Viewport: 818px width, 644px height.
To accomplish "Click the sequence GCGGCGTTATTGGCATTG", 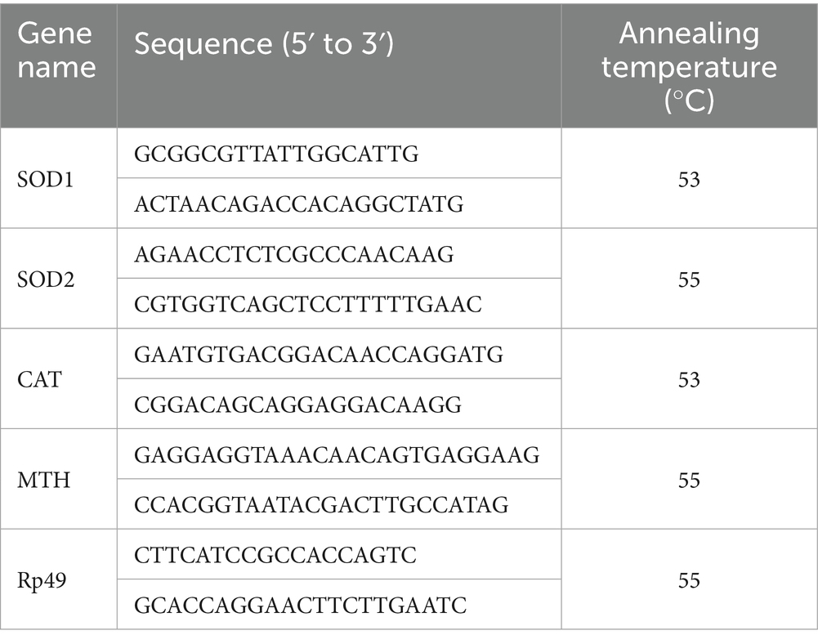I will (x=277, y=154).
